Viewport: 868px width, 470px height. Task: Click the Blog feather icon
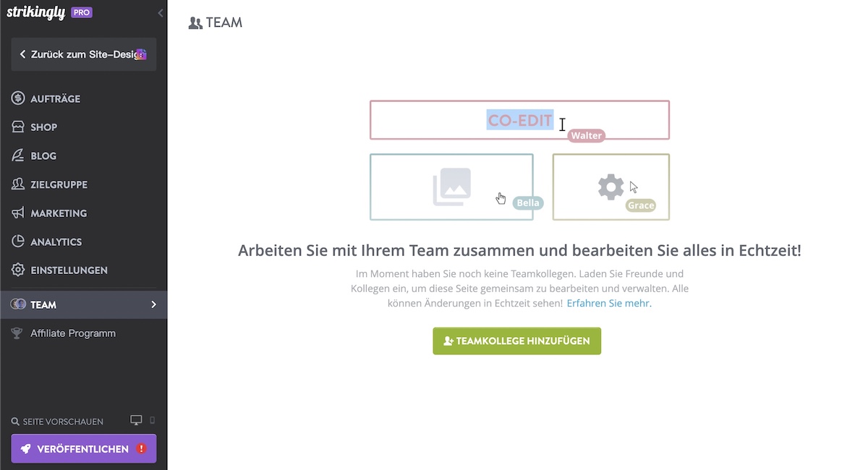tap(18, 155)
